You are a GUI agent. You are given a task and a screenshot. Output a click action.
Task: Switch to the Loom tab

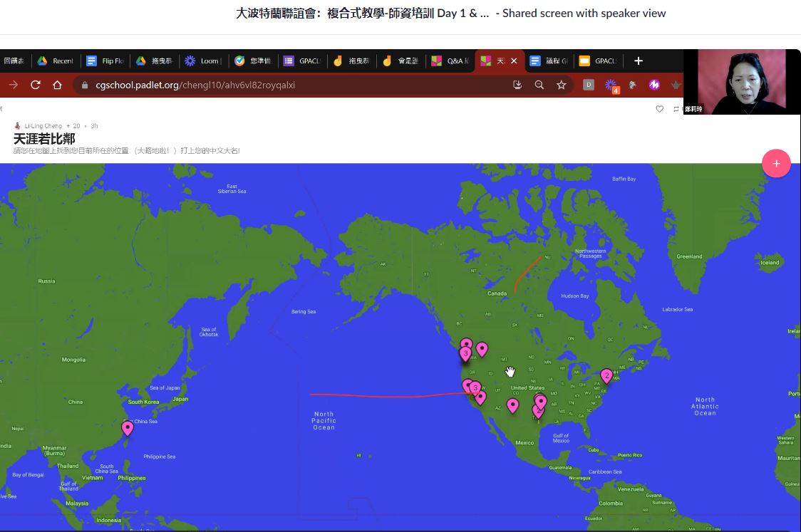tap(202, 61)
